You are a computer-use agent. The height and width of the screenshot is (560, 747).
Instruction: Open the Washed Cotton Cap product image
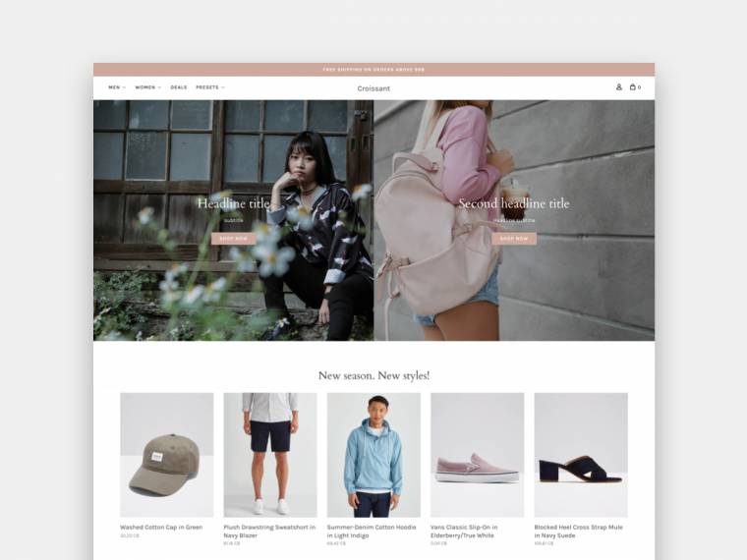click(x=167, y=455)
